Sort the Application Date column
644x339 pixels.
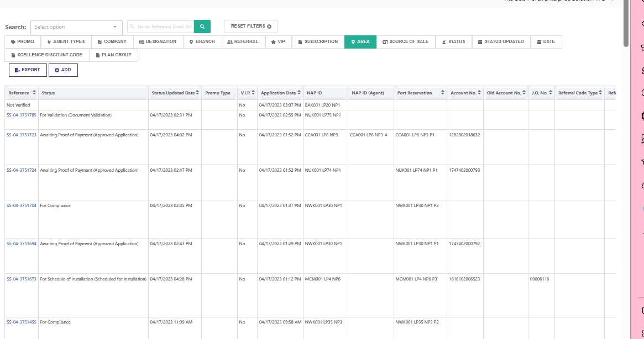[x=299, y=93]
